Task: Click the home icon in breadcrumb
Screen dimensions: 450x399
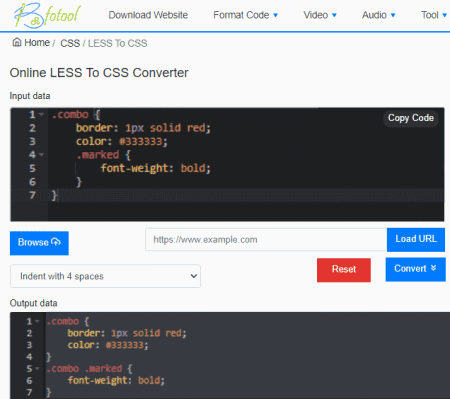Action: coord(17,42)
